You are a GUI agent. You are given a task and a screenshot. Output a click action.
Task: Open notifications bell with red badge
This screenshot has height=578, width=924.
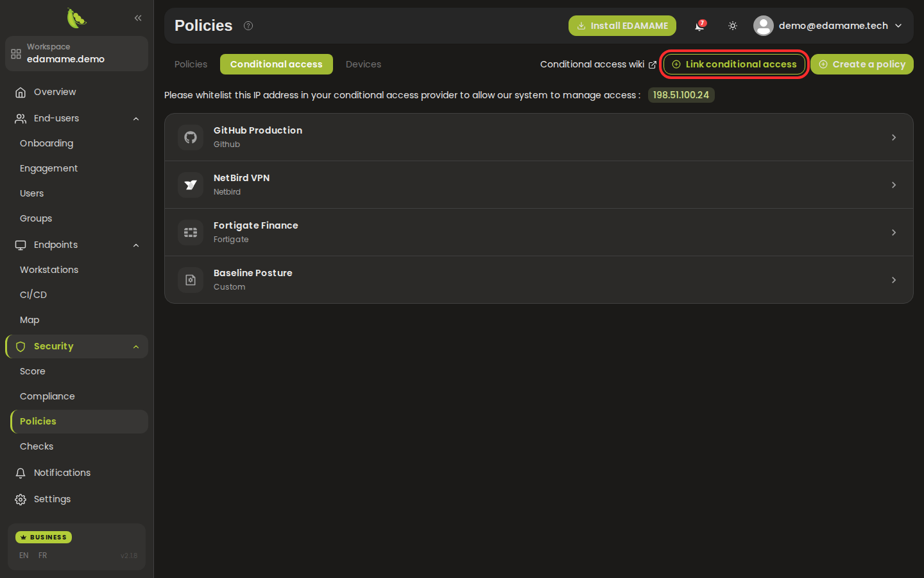tap(700, 26)
